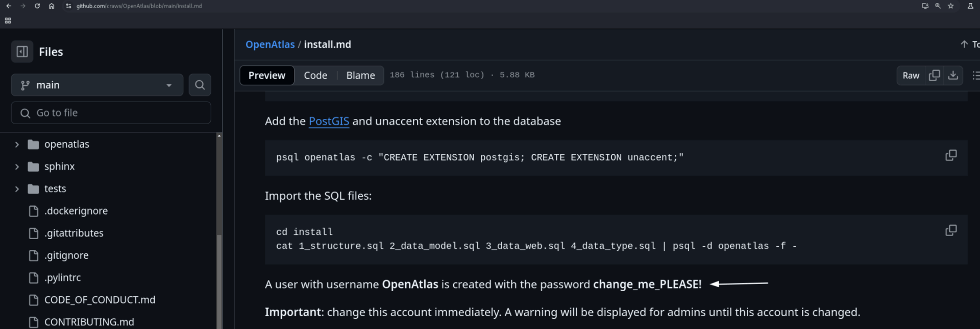Open the file search magnifier button
The image size is (980, 329).
tap(200, 85)
